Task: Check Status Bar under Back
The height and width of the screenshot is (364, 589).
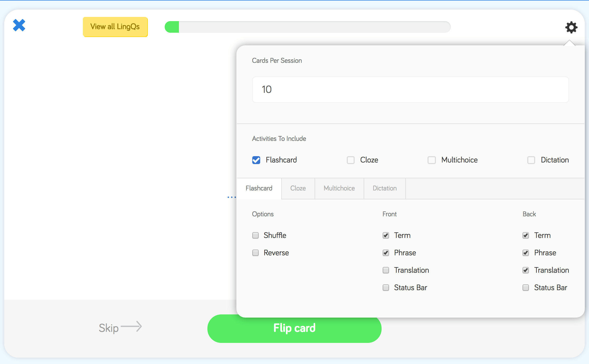Action: pos(526,288)
